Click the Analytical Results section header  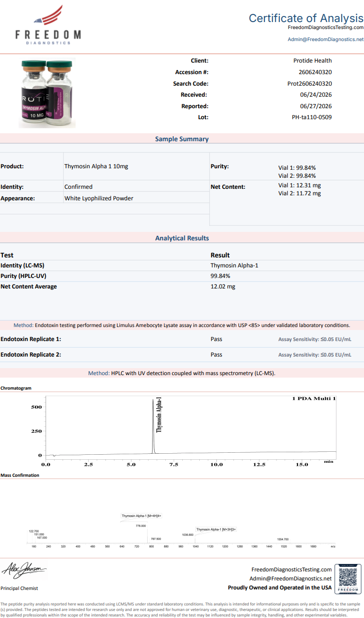click(x=182, y=238)
